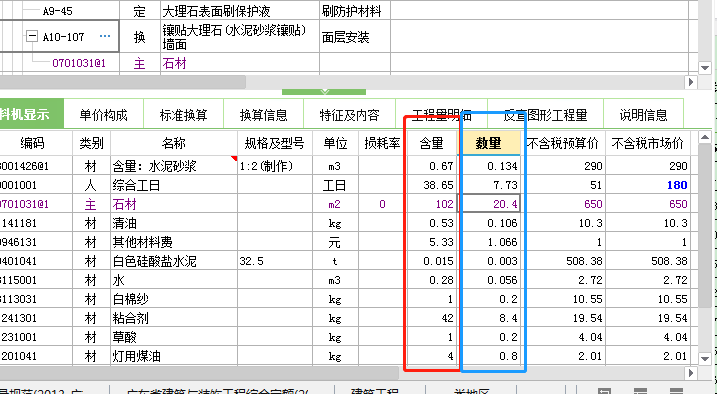The width and height of the screenshot is (717, 394).
Task: Click upper grid scroll-down arrow
Action: 705,68
